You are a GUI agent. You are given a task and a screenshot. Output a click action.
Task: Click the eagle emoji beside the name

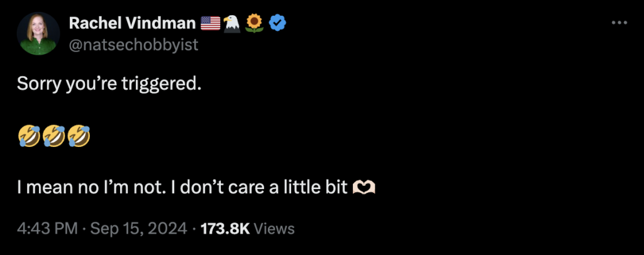pos(231,23)
